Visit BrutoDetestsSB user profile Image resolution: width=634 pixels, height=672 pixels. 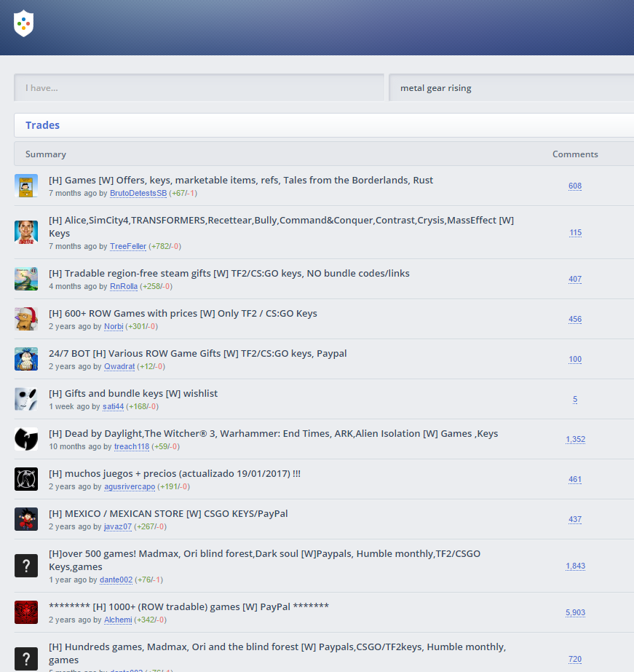click(138, 193)
